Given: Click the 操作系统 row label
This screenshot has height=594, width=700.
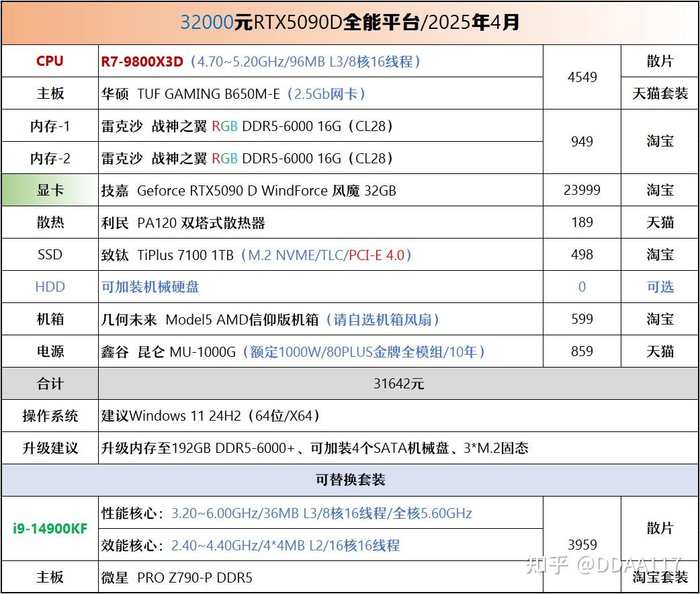Looking at the screenshot, I should (x=50, y=416).
